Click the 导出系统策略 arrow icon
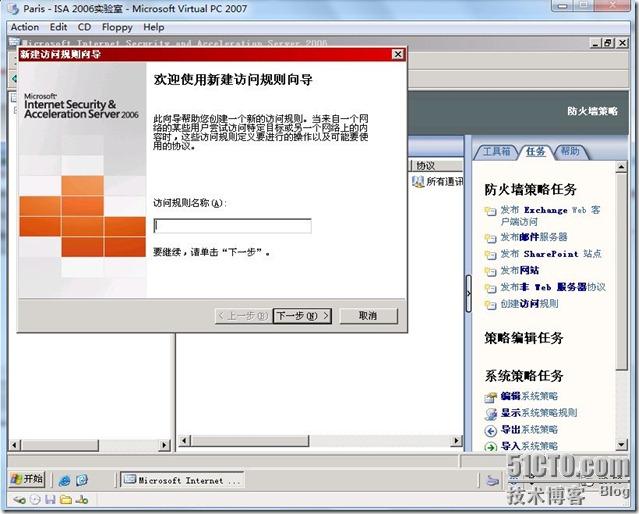 (x=490, y=430)
